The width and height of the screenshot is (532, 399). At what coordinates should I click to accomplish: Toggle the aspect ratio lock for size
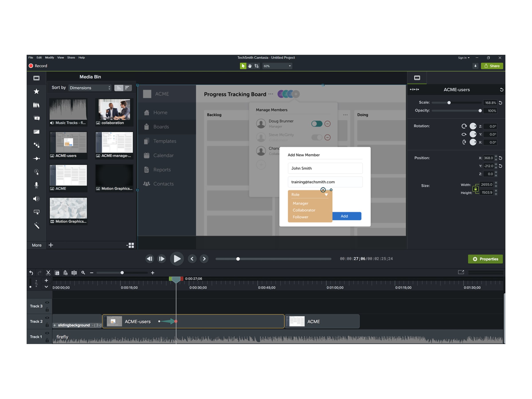[x=475, y=189]
